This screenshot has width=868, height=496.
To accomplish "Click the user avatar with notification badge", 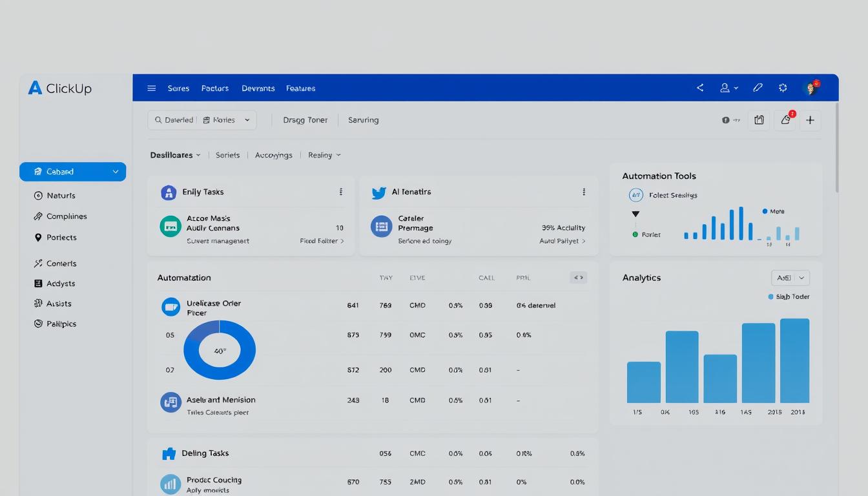I will point(811,88).
